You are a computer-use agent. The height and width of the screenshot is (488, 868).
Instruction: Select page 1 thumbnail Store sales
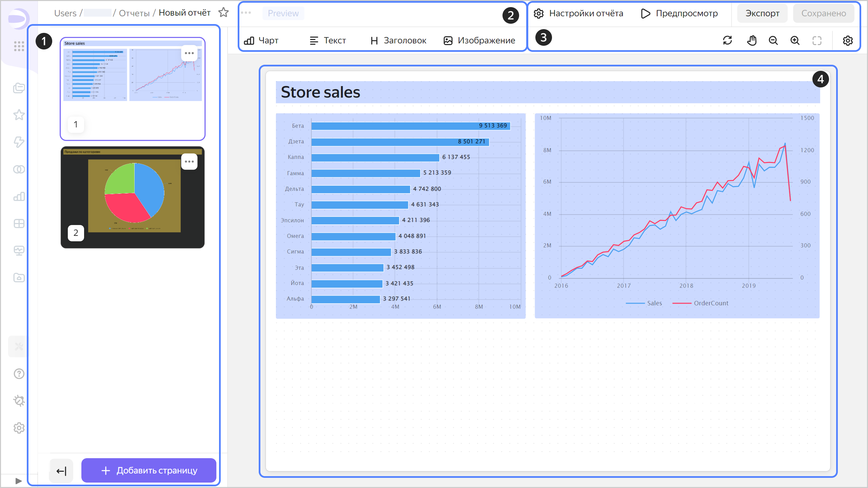point(133,89)
